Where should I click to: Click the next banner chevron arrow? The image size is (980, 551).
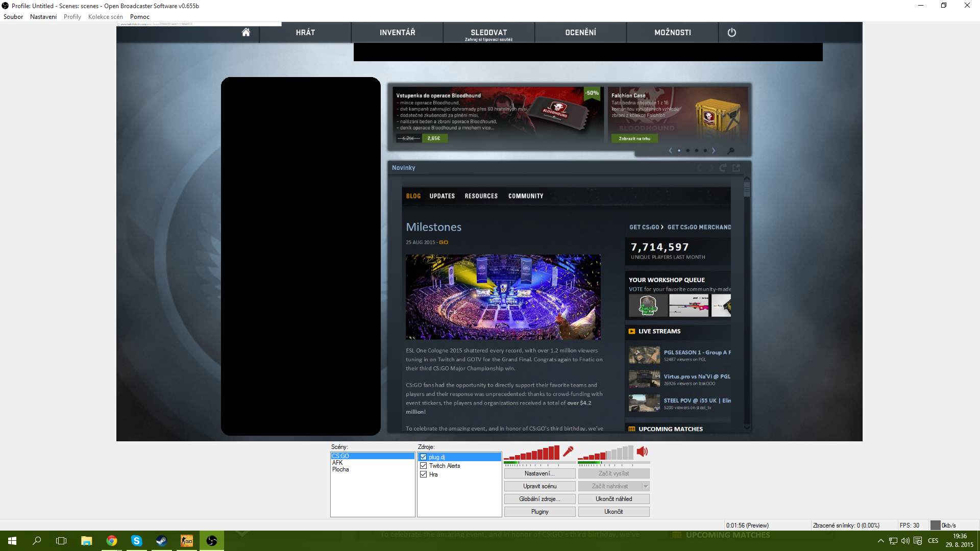click(714, 151)
